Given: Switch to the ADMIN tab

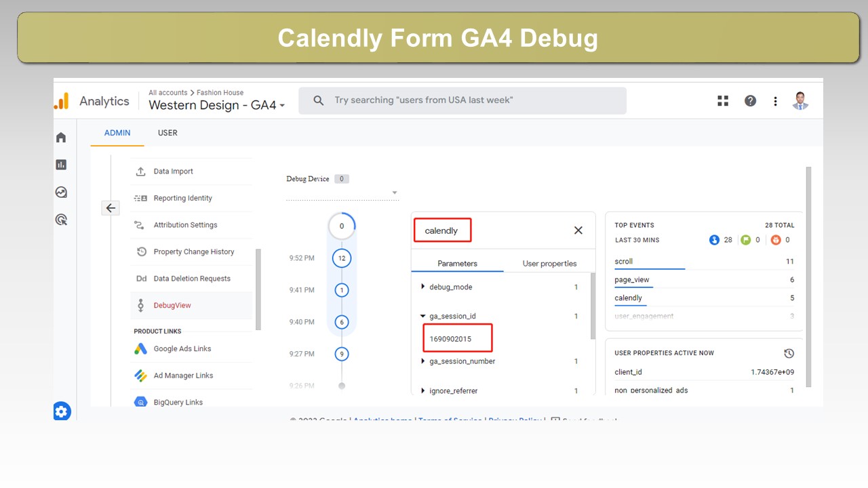Looking at the screenshot, I should [x=117, y=133].
